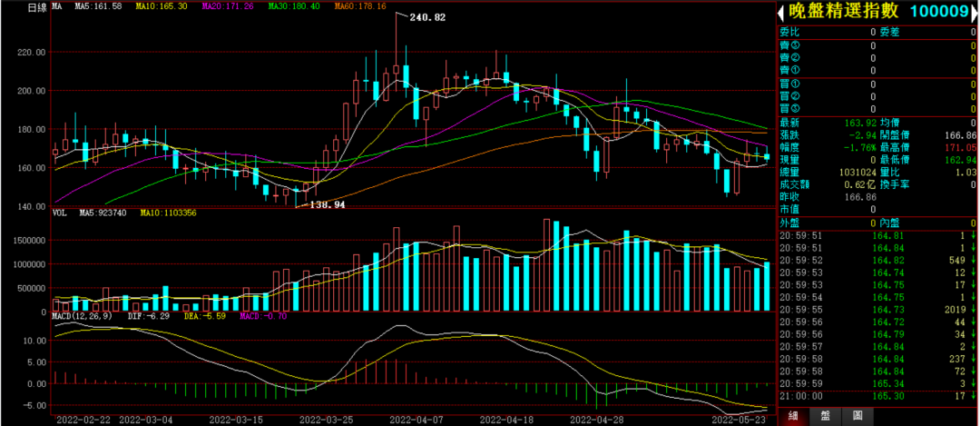Click the 換手率 label
This screenshot has width=980, height=426.
(894, 184)
